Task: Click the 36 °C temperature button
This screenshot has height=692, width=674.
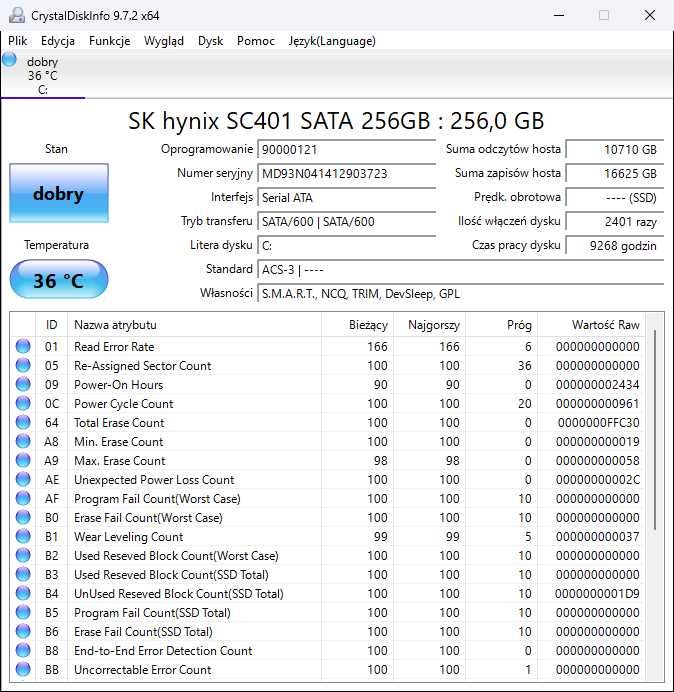Action: pos(59,280)
